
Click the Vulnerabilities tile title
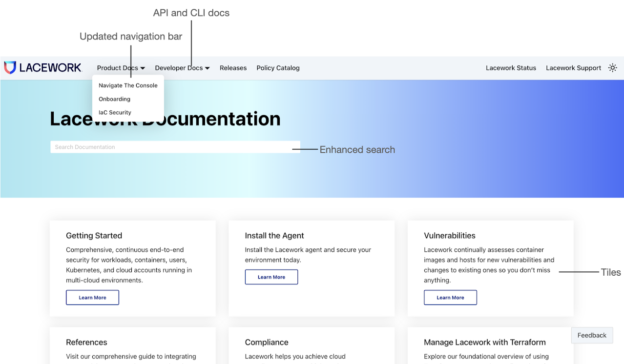click(x=449, y=236)
